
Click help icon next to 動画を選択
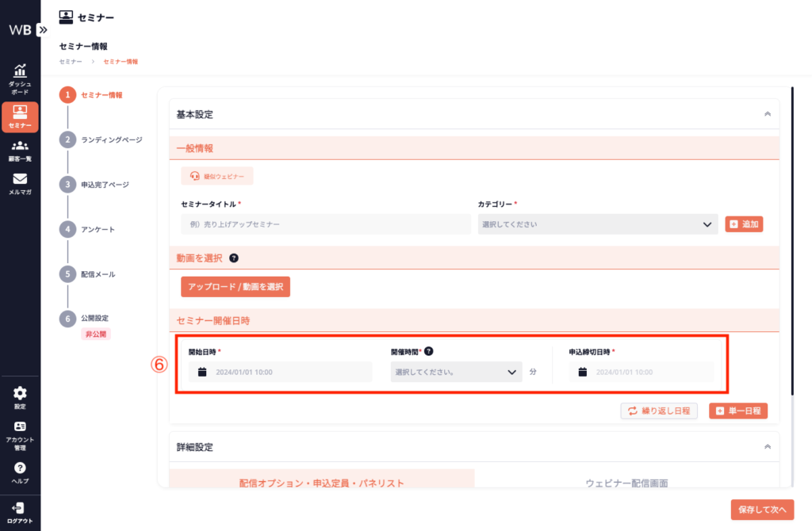[234, 258]
